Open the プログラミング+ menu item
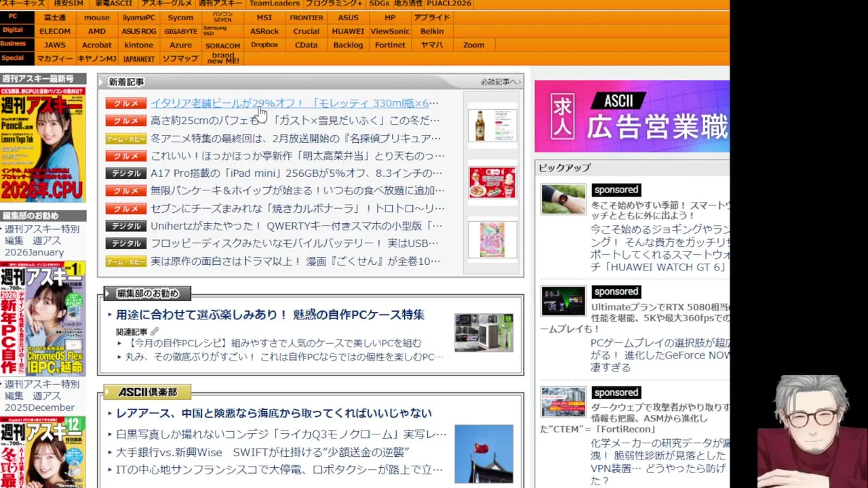 pos(334,3)
